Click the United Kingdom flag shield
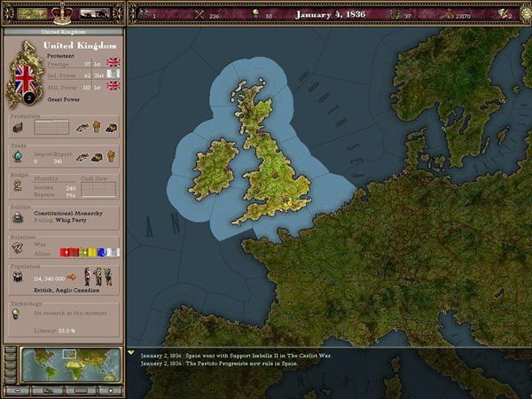Image resolution: width=532 pixels, height=399 pixels. [20, 77]
